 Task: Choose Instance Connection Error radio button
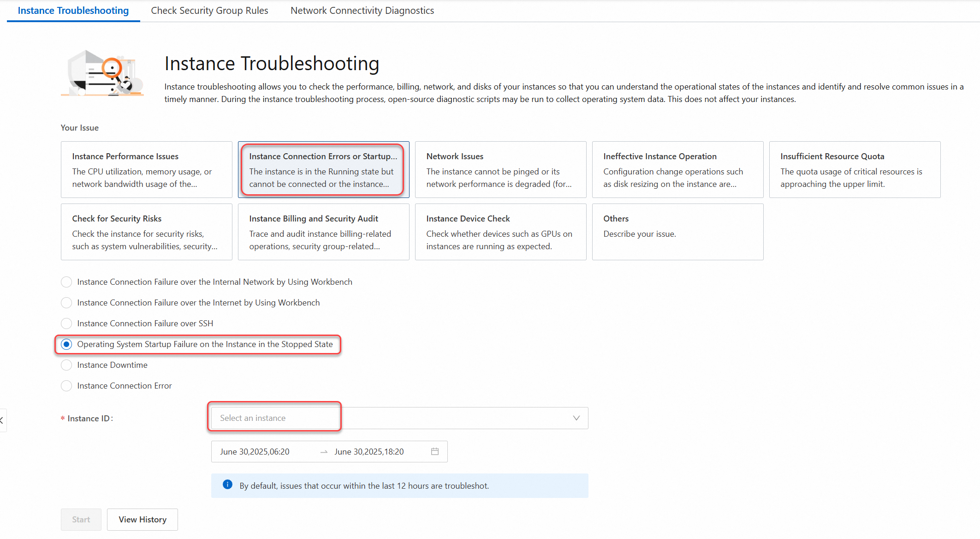67,386
